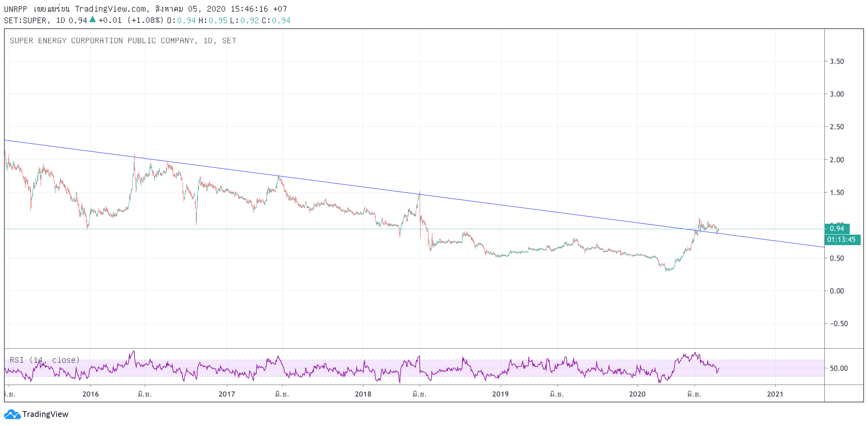Click the green 0.94 current price label
Screen dimensions: 868x426
837,228
